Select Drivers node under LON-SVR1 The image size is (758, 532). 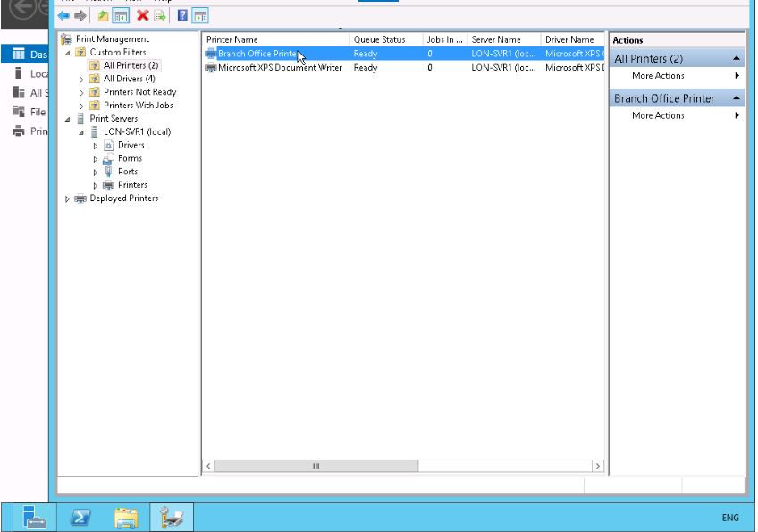point(131,145)
